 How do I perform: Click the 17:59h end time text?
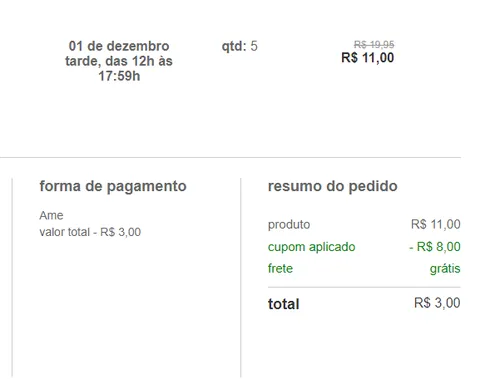119,76
